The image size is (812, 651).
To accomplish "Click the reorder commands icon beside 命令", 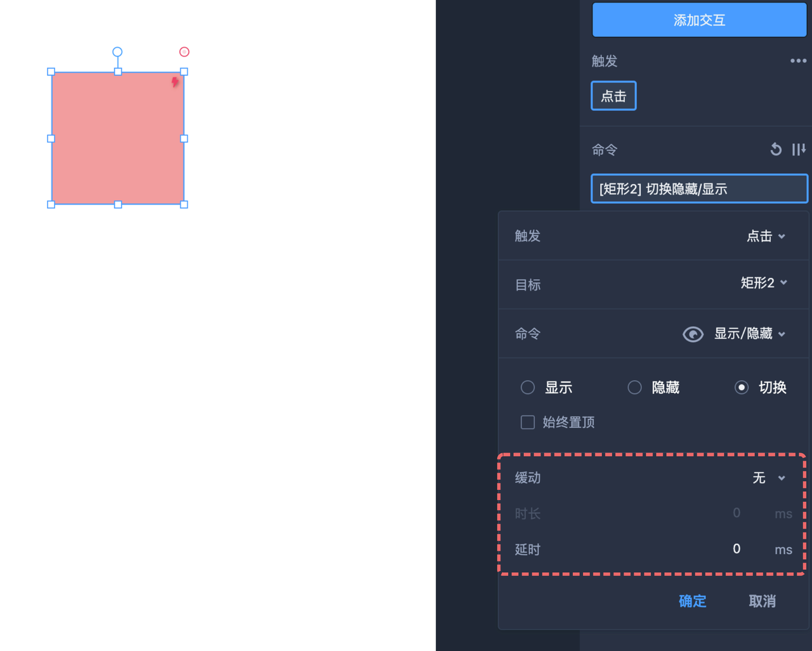I will (798, 150).
